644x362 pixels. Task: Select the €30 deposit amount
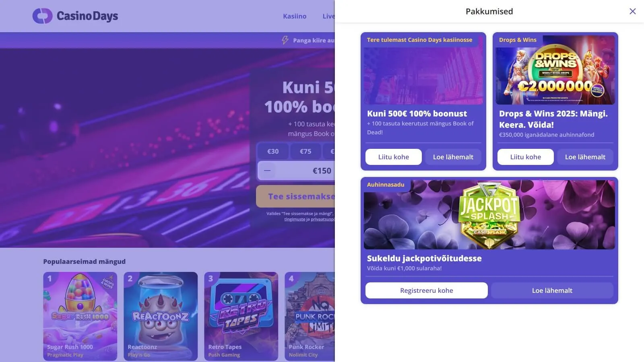tap(273, 151)
